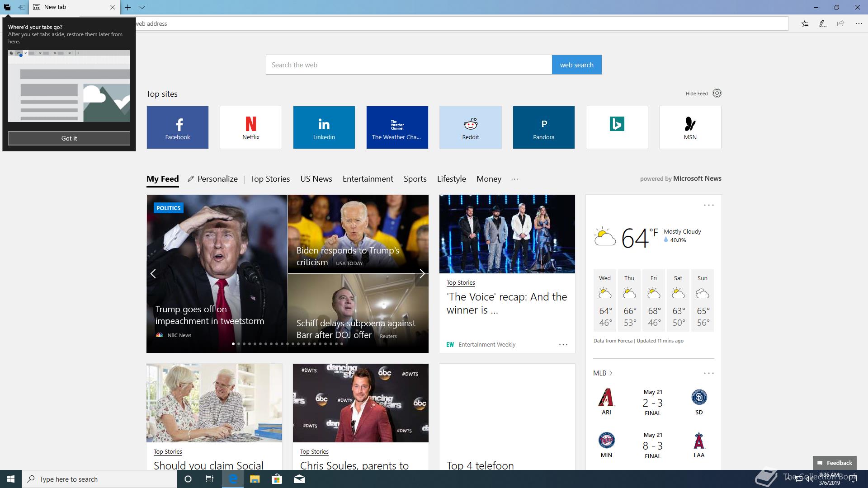This screenshot has height=488, width=868.
Task: Switch to the Entertainment feed tab
Action: coord(368,179)
